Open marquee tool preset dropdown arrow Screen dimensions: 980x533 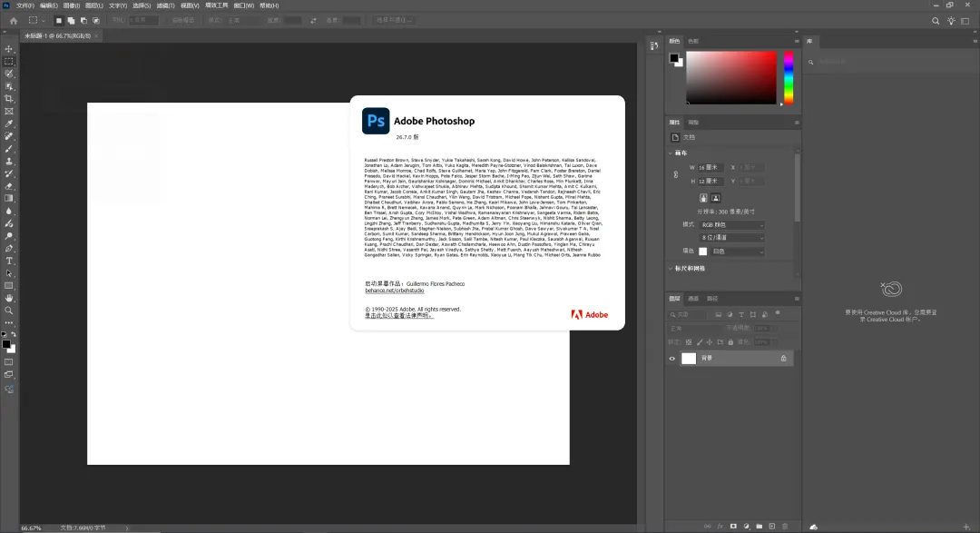tap(44, 21)
